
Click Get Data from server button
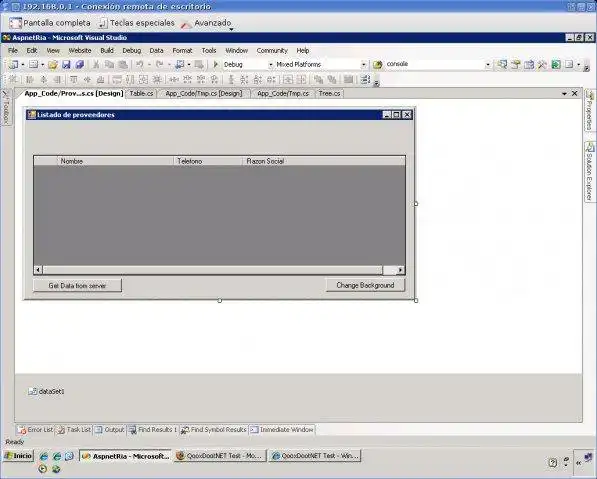click(77, 286)
